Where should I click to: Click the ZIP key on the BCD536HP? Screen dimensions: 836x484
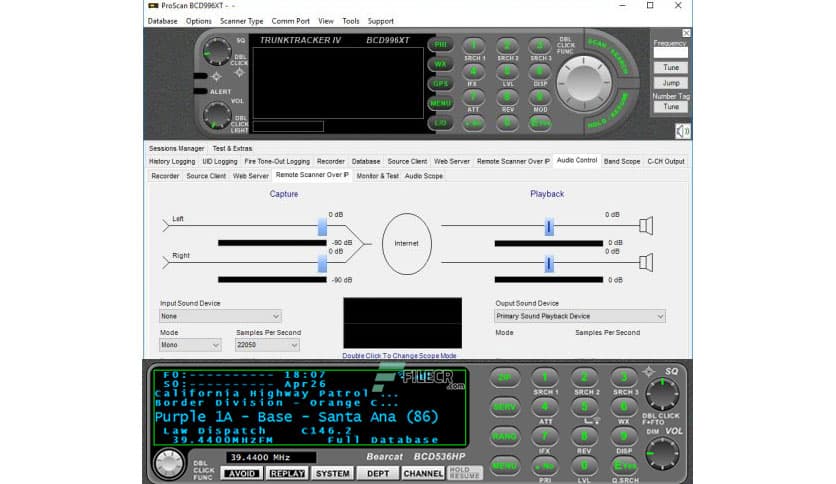pyautogui.click(x=504, y=377)
